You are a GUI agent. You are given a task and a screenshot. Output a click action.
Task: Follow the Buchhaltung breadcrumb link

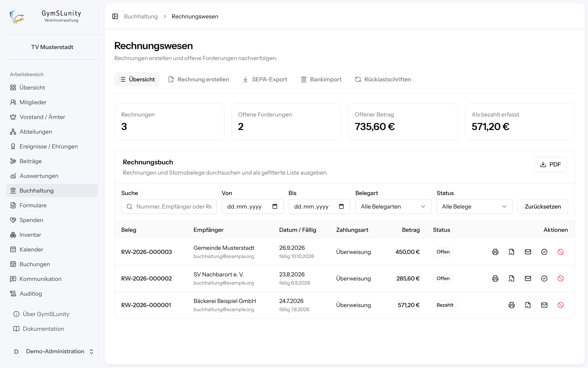[x=141, y=16]
